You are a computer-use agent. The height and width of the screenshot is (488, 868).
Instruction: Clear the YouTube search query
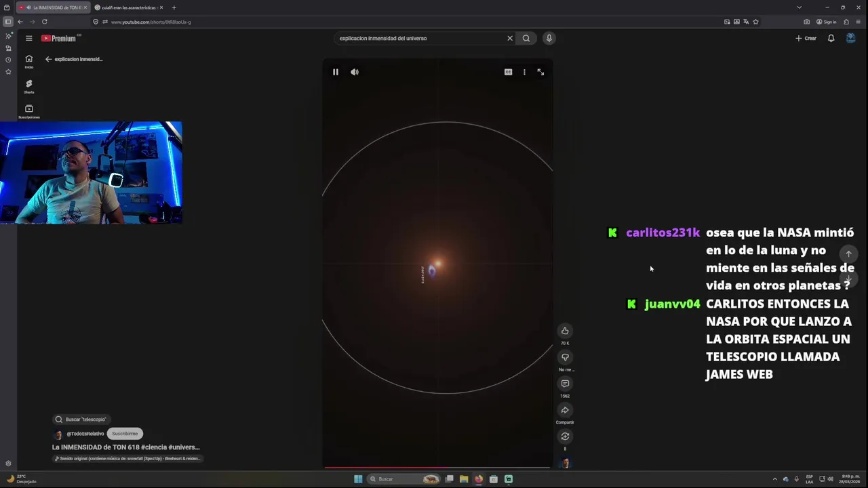[x=510, y=39]
